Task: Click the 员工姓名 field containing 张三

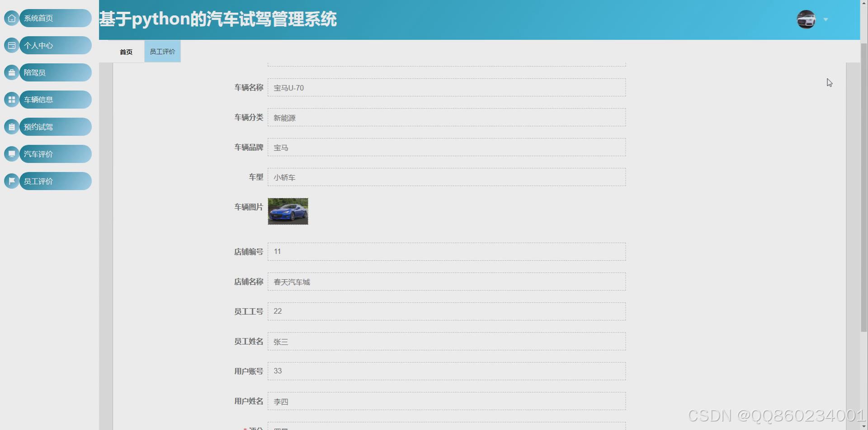Action: point(446,341)
